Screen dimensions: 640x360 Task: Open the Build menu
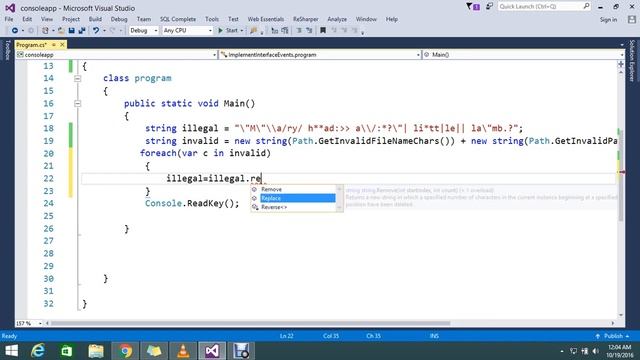point(95,19)
